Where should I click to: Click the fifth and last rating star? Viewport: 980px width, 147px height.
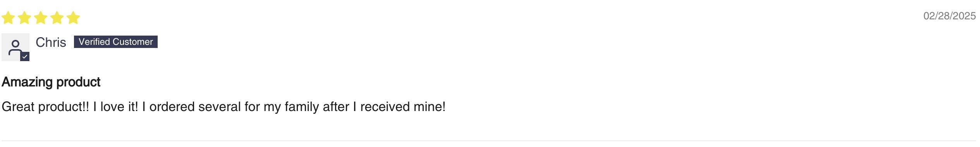pyautogui.click(x=73, y=18)
